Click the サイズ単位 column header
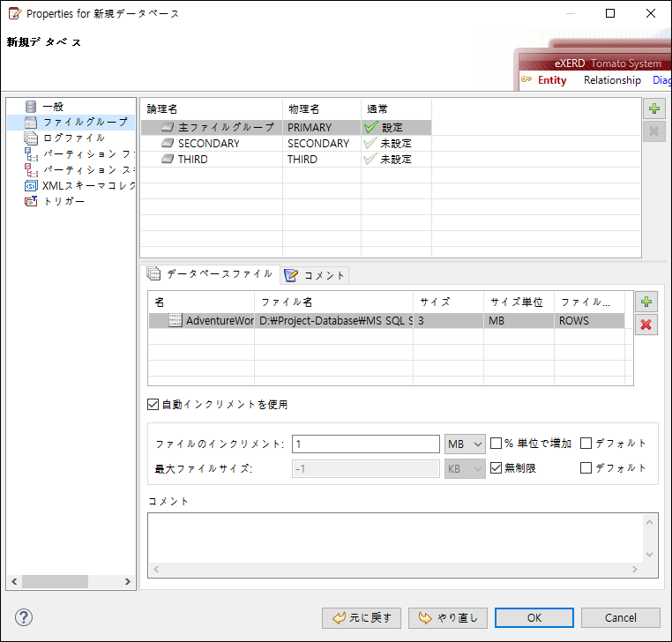The image size is (672, 642). pyautogui.click(x=519, y=302)
